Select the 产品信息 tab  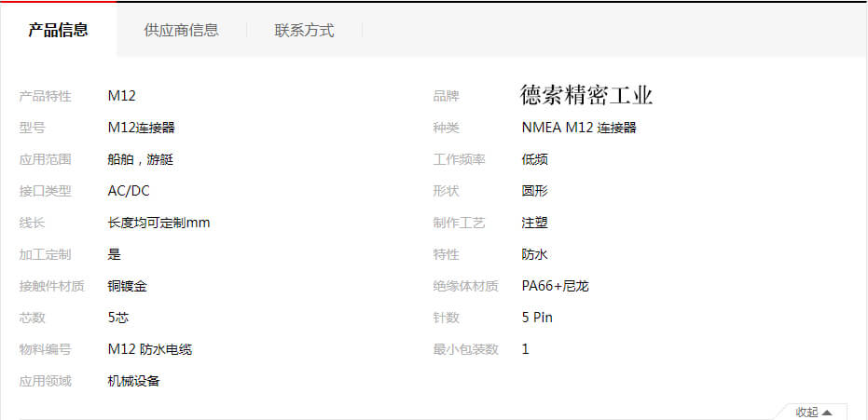click(x=58, y=30)
